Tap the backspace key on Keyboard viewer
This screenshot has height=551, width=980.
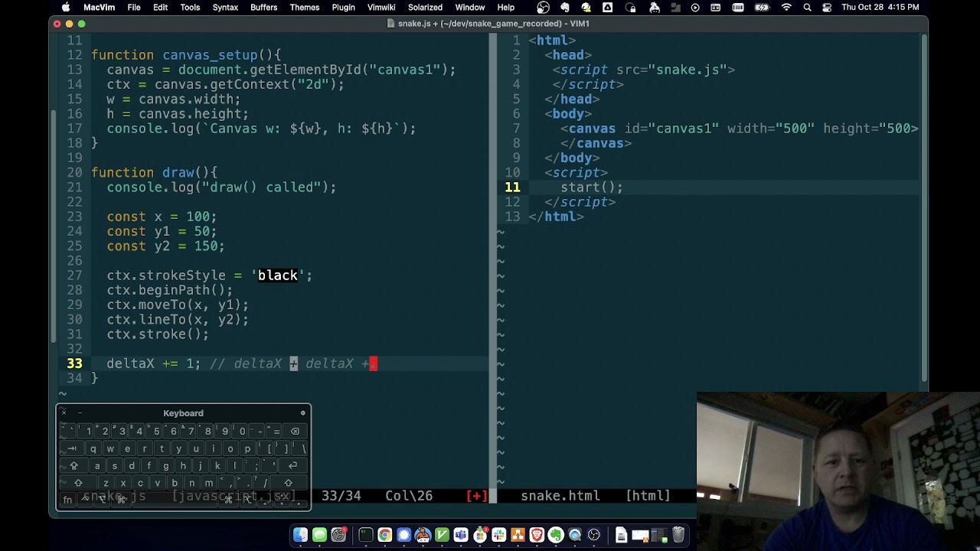pos(295,431)
